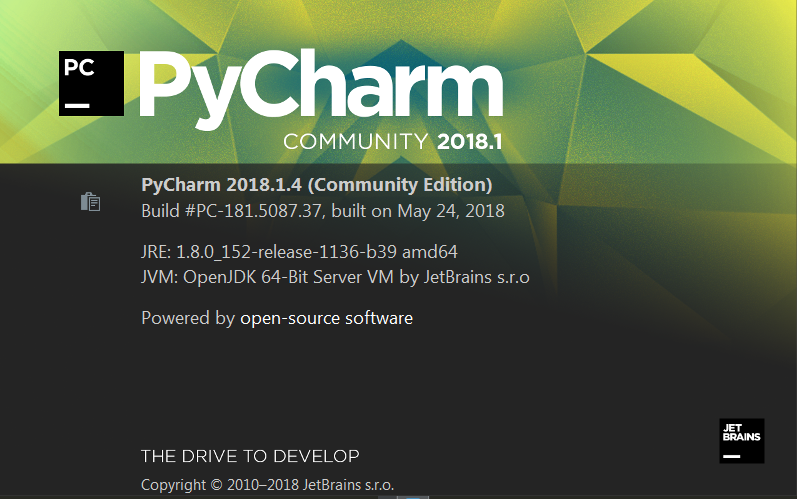Open the open-source software link
The height and width of the screenshot is (499, 797).
click(x=326, y=318)
